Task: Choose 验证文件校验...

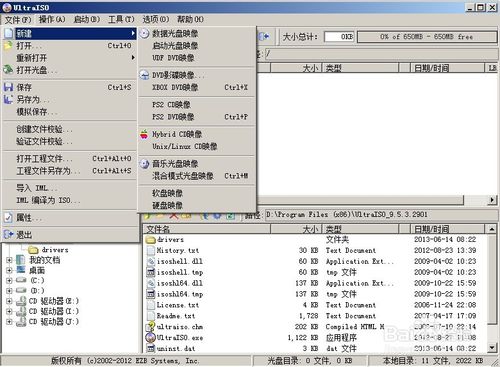Action: tap(70, 142)
